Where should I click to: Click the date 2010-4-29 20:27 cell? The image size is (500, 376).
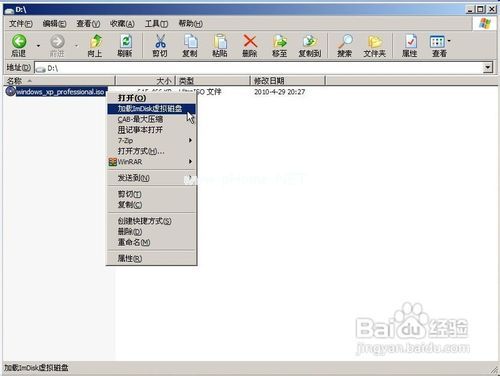pos(279,92)
